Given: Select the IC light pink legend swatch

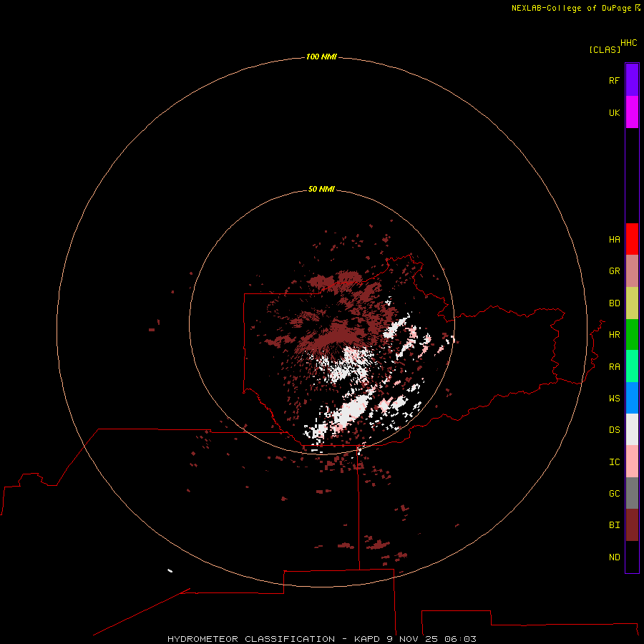Looking at the screenshot, I should 632,462.
